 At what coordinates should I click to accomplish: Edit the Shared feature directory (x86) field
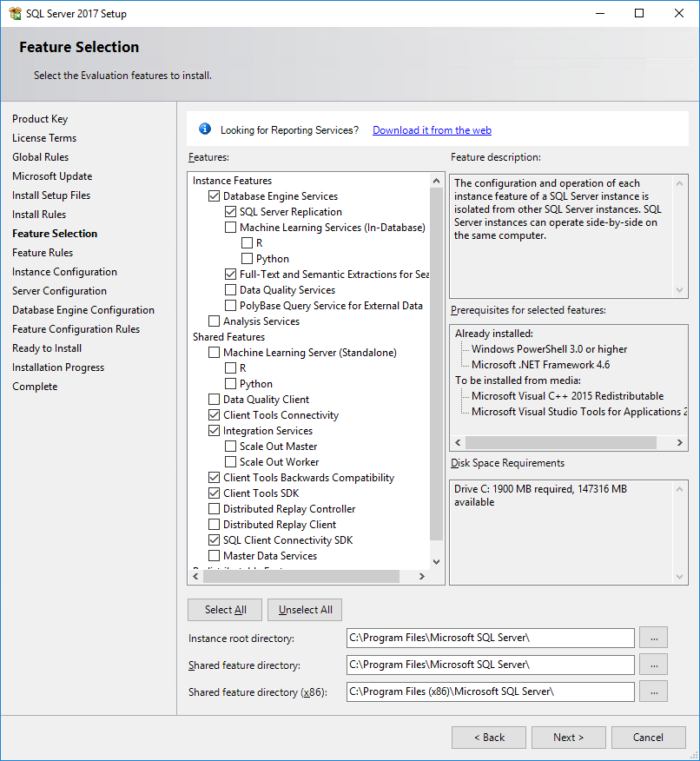491,692
